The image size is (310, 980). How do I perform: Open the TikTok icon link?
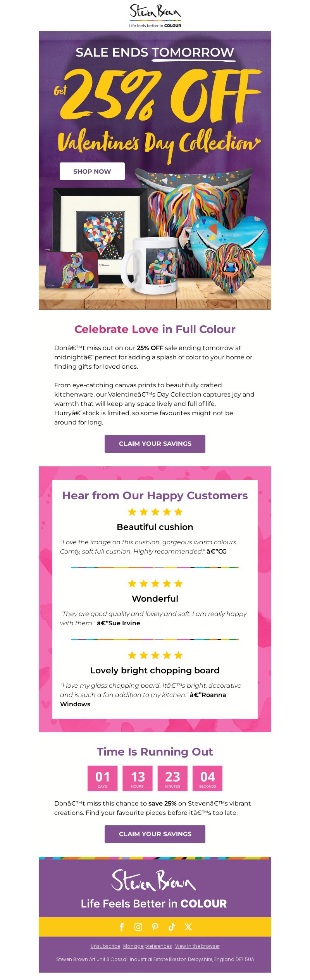172,927
